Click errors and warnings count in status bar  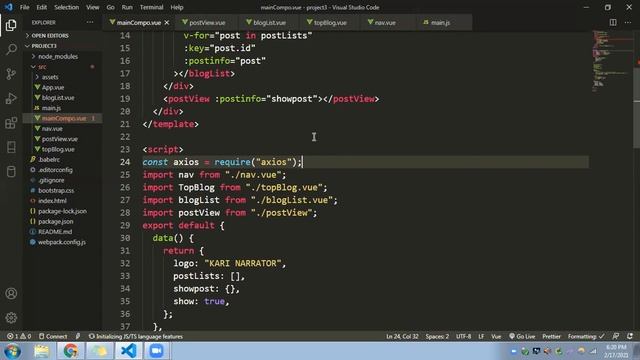point(19,336)
